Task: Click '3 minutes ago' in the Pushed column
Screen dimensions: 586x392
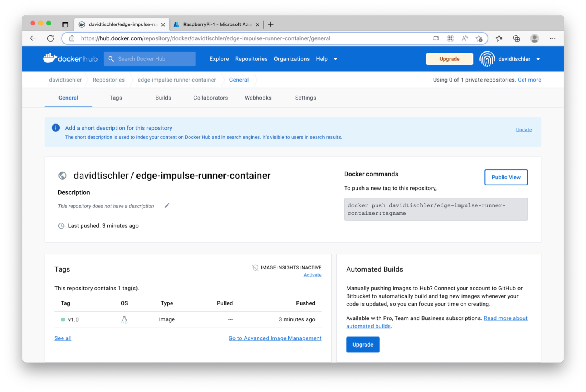Action: [x=297, y=319]
